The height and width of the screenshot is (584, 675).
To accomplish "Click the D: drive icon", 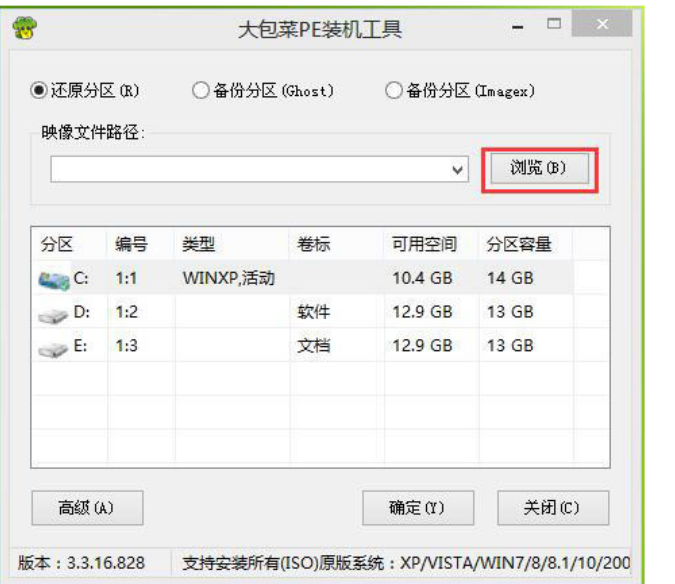I will point(53,315).
